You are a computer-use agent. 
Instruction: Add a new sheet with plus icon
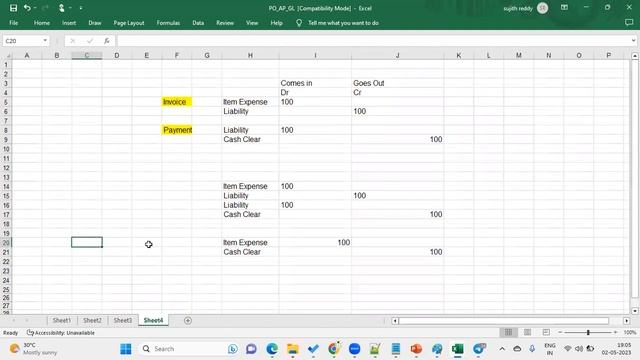coord(188,321)
